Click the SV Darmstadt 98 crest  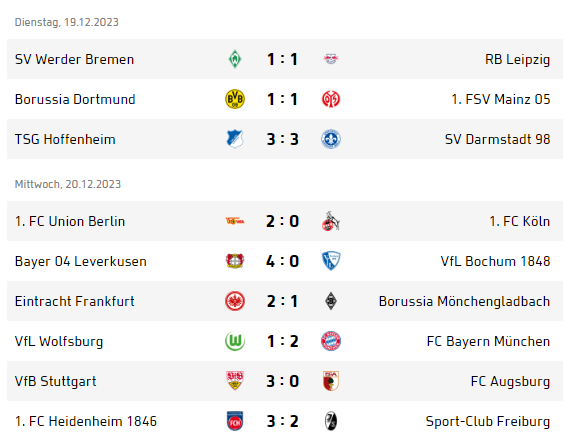point(331,139)
